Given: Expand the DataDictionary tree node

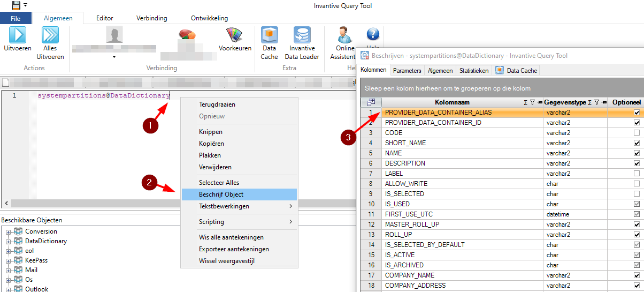Looking at the screenshot, I should 9,241.
